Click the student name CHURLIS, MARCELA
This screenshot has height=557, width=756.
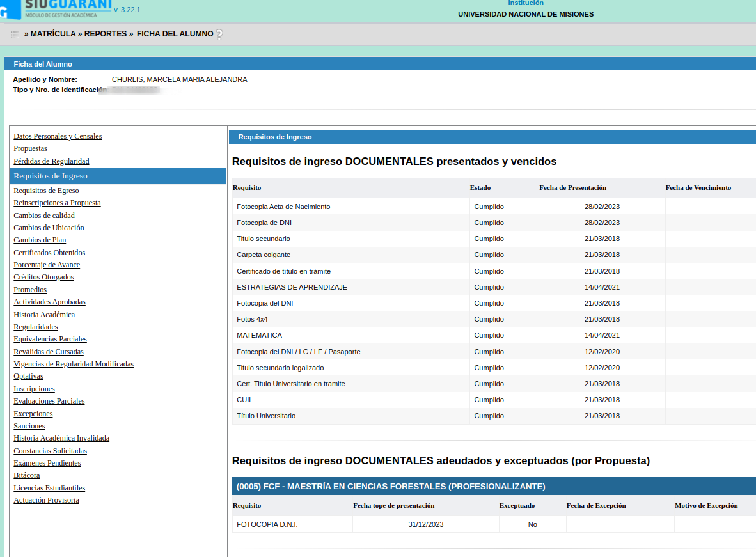[x=179, y=79]
